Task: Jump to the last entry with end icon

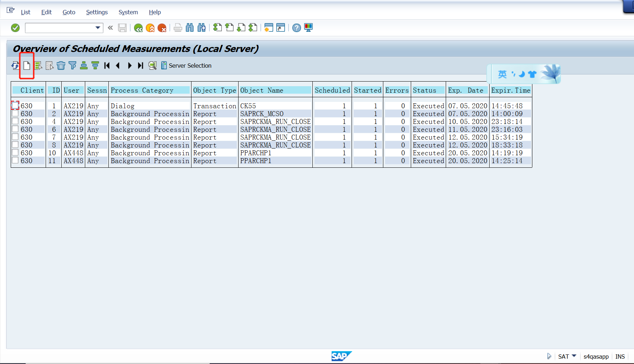Action: tap(140, 66)
